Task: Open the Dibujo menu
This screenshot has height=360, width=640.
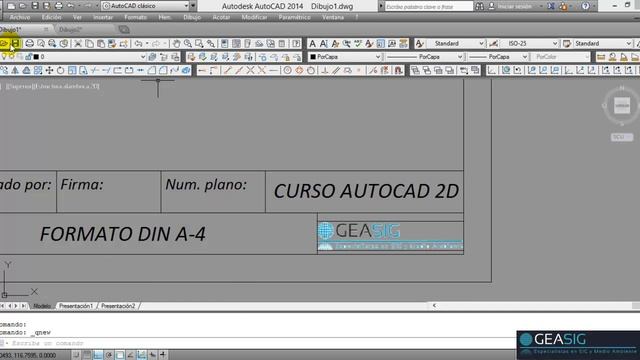Action: (x=192, y=17)
